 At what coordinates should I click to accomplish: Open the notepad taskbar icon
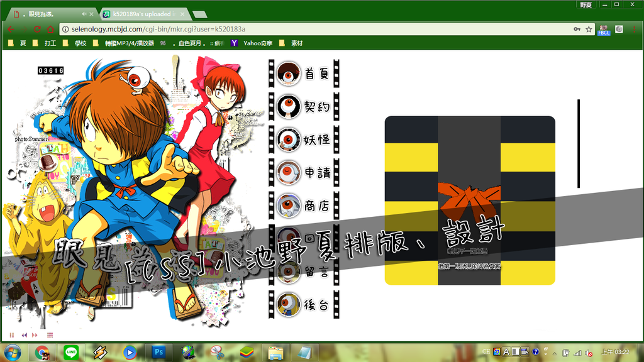pyautogui.click(x=305, y=353)
